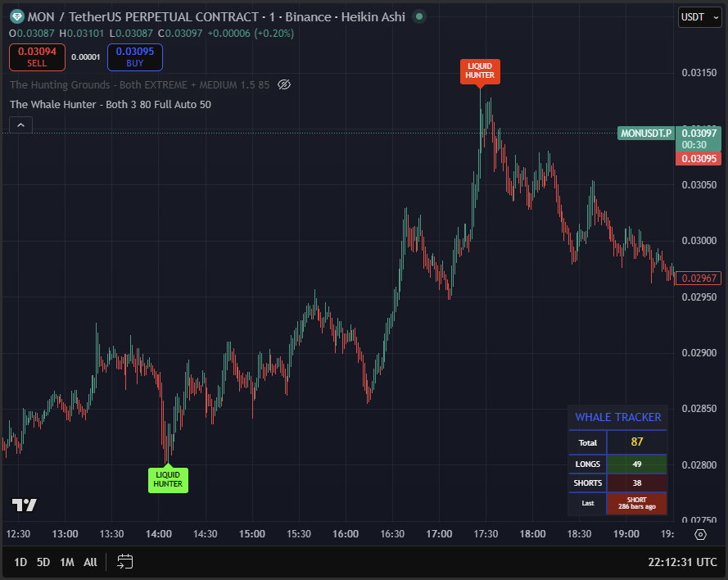This screenshot has width=728, height=580.
Task: Select the LONGS row in Whale Tracker
Action: (x=617, y=464)
